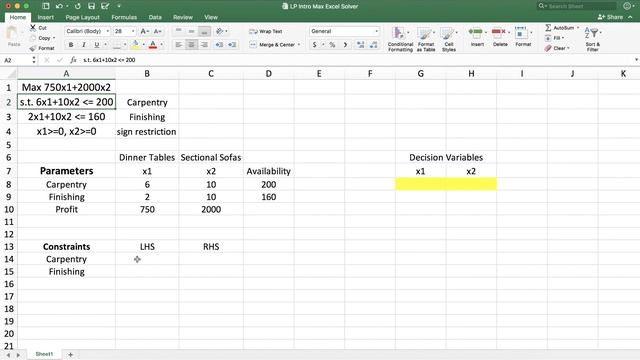Expand the formula bar chevron

[636, 60]
